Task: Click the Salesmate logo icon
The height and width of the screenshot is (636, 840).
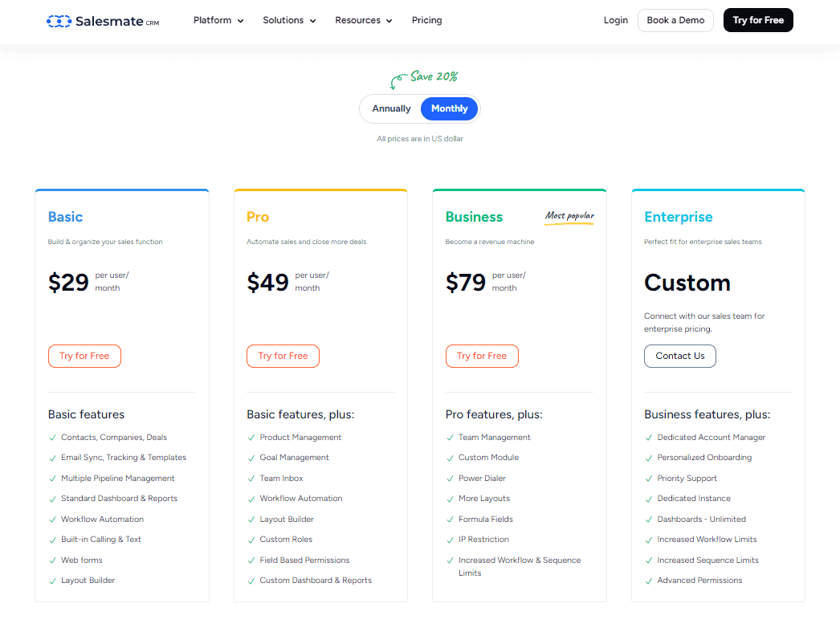Action: coord(59,21)
